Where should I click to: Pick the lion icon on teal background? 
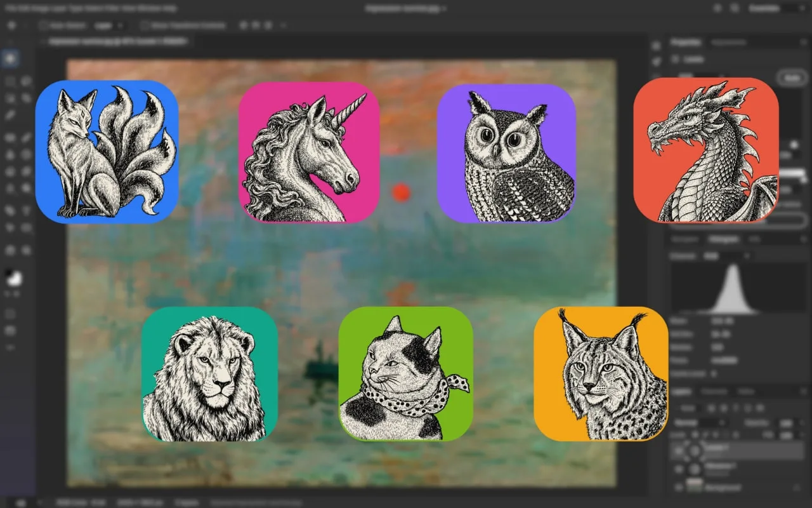[x=210, y=374]
